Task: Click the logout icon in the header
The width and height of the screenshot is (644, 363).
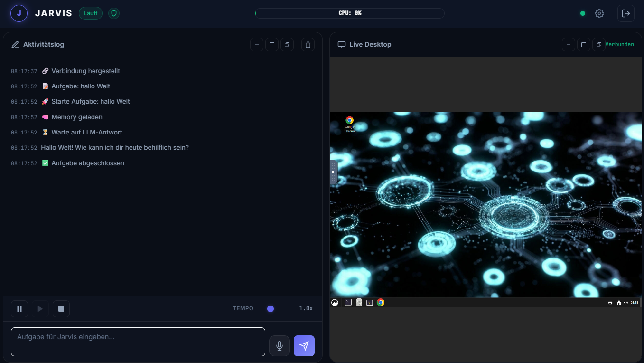Action: coord(625,13)
